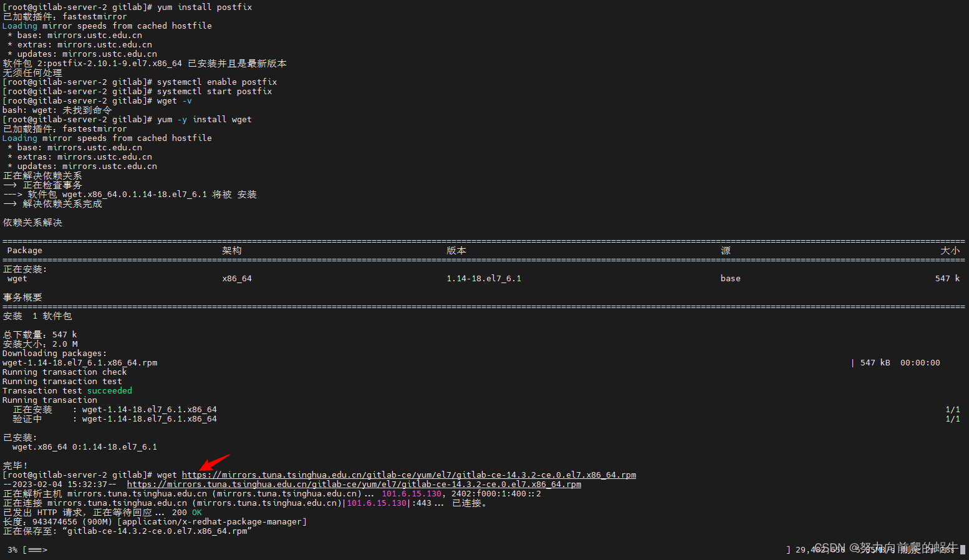Image resolution: width=969 pixels, height=560 pixels.
Task: Click the "解决依赖关系完成" line
Action: 52,204
